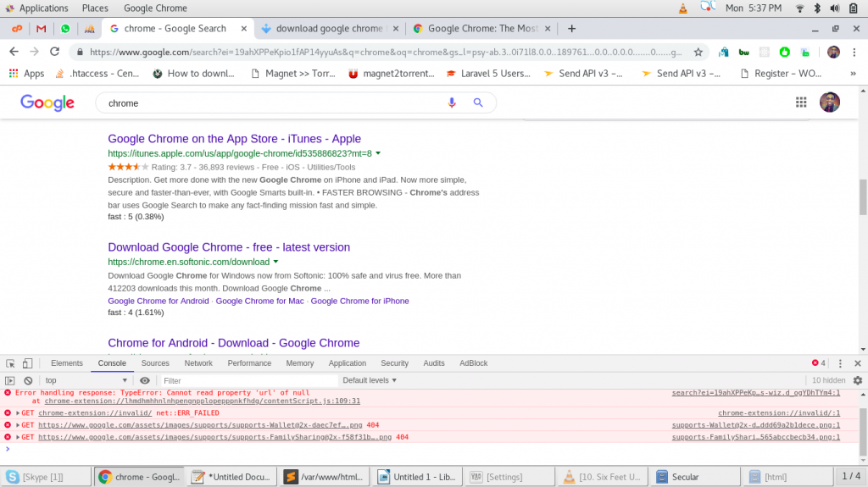Image resolution: width=868 pixels, height=487 pixels.
Task: Open the JavaScript context 'top' dropdown
Action: point(86,381)
